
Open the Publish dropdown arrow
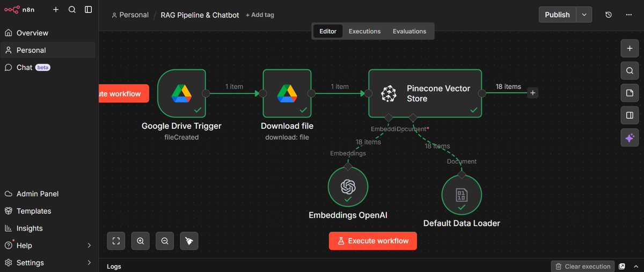584,14
